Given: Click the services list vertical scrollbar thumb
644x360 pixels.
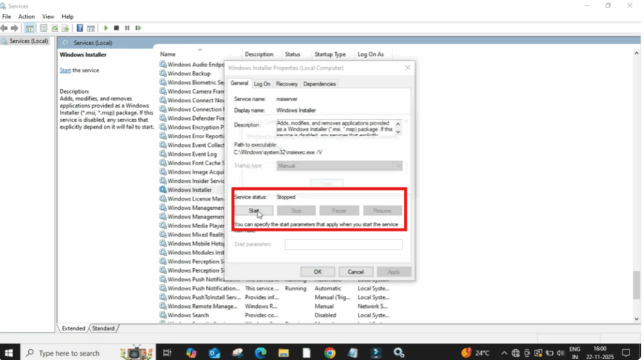Looking at the screenshot, I should (x=636, y=285).
